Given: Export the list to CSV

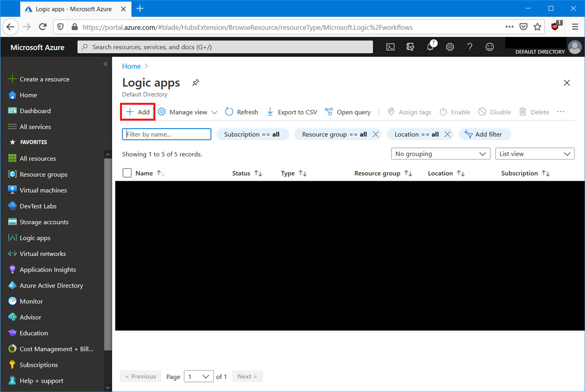Looking at the screenshot, I should (x=292, y=112).
